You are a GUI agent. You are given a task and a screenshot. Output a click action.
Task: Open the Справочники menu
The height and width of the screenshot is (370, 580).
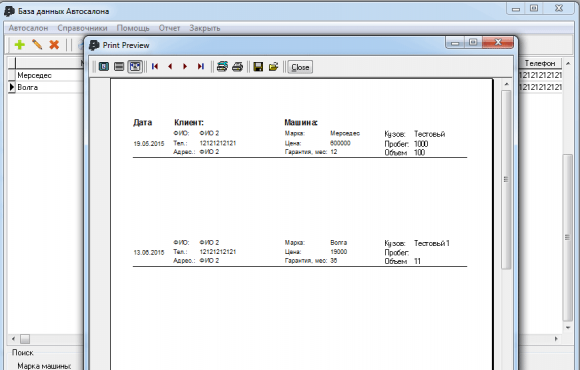click(82, 28)
